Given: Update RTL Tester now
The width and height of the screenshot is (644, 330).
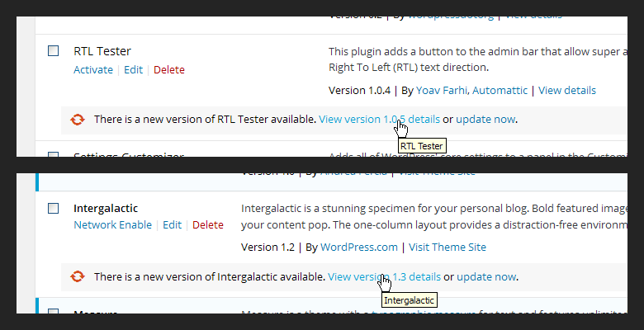Looking at the screenshot, I should pyautogui.click(x=485, y=120).
